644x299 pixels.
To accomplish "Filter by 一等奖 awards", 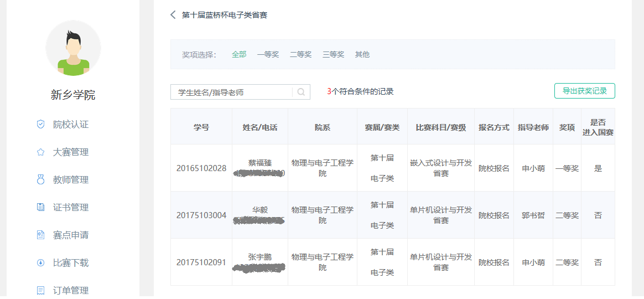I will click(x=268, y=54).
